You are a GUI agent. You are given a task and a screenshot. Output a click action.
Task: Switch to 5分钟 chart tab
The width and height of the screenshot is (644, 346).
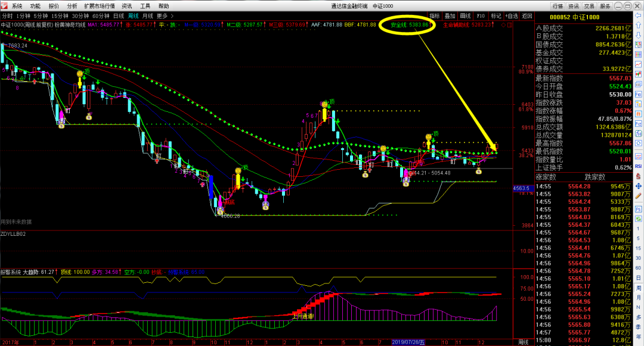pyautogui.click(x=41, y=16)
